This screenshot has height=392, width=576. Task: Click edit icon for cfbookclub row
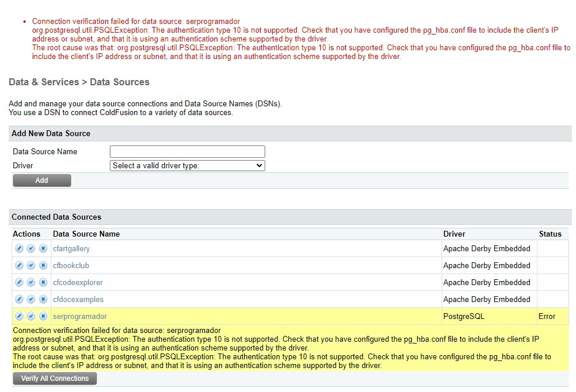[x=19, y=266]
